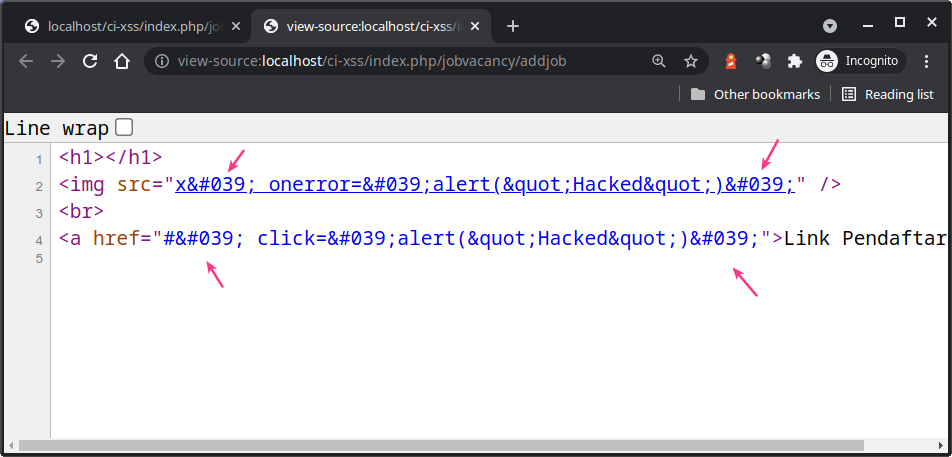Click the site information icon

(x=162, y=61)
